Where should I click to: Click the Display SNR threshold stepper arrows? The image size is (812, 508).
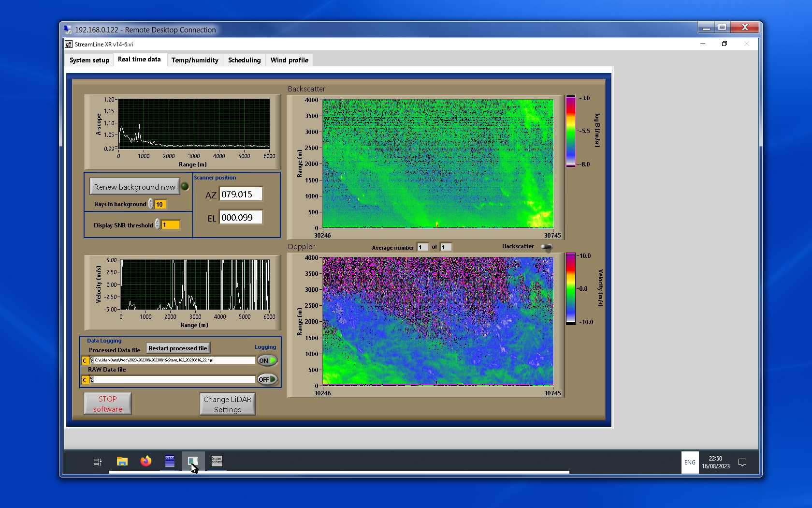[158, 224]
